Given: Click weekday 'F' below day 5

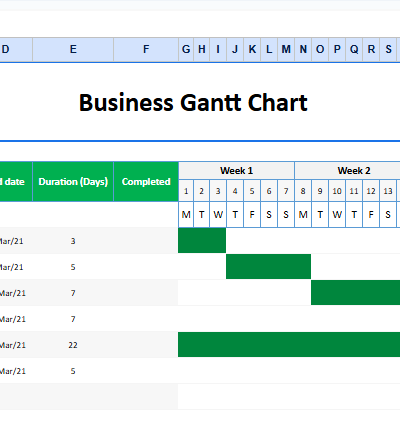Looking at the screenshot, I should (252, 215).
